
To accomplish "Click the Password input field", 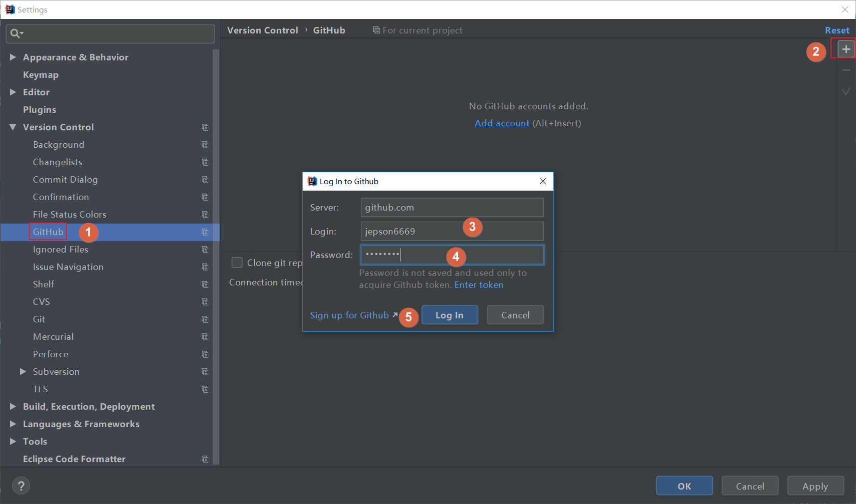I will click(x=452, y=254).
